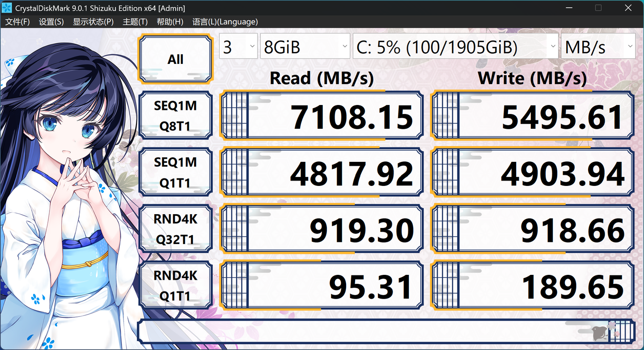This screenshot has width=644, height=350.
Task: Run all benchmarks with the All button
Action: (175, 59)
